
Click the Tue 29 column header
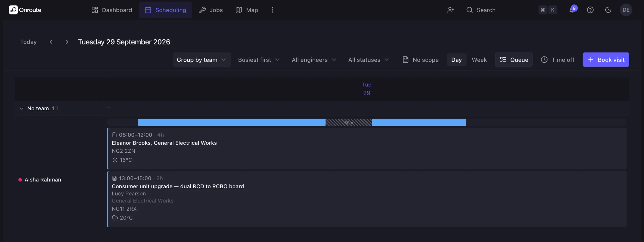tap(367, 89)
